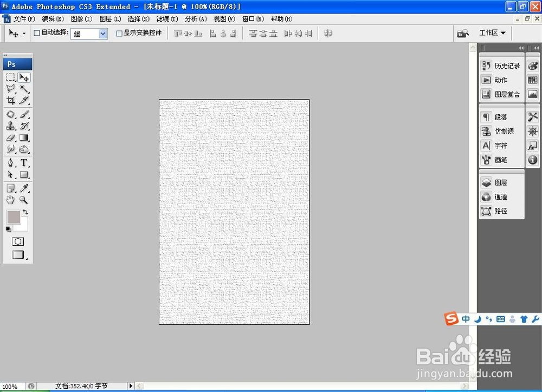The width and height of the screenshot is (542, 392).
Task: Open the status bar info arrow menu
Action: tap(131, 386)
